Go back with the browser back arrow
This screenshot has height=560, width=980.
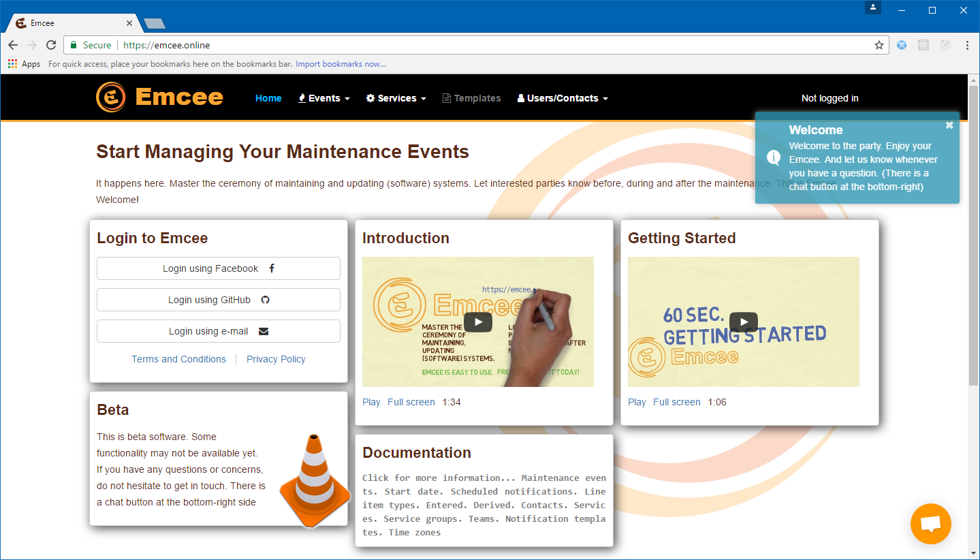point(13,45)
